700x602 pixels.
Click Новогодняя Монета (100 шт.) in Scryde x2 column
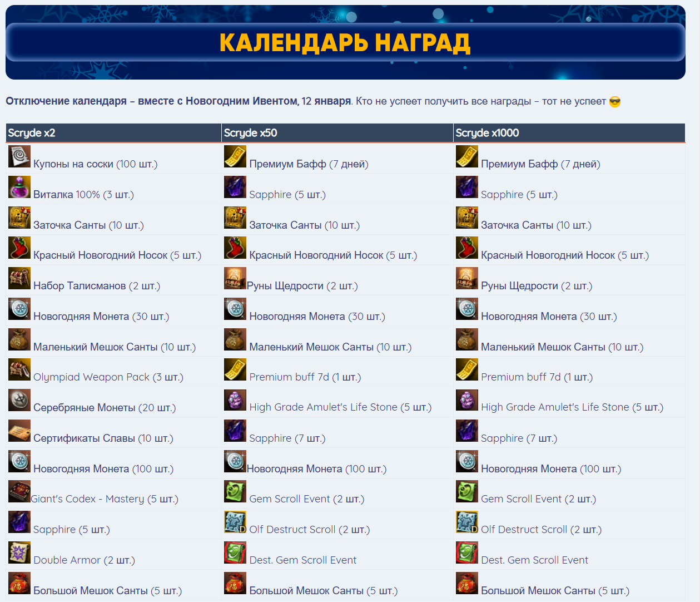pyautogui.click(x=103, y=469)
